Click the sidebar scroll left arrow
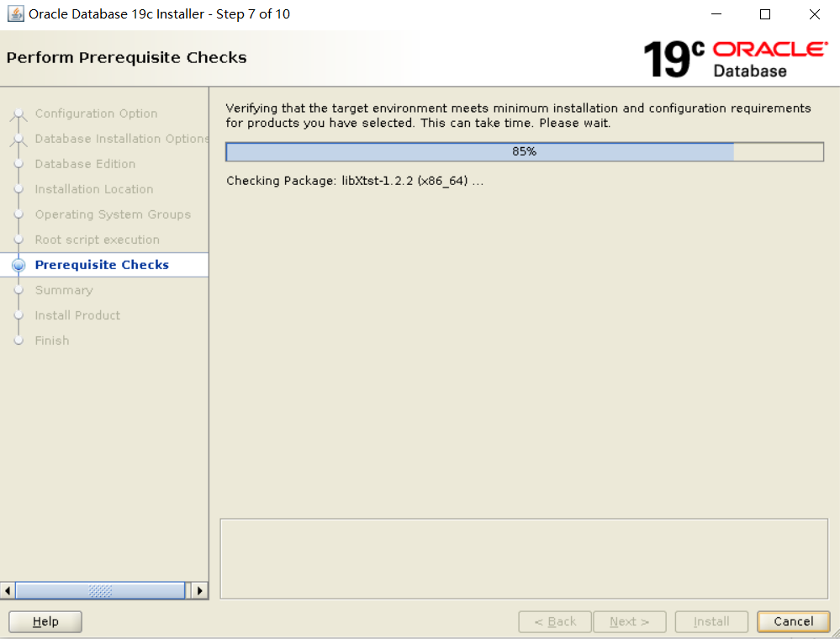Image resolution: width=840 pixels, height=639 pixels. (8, 591)
